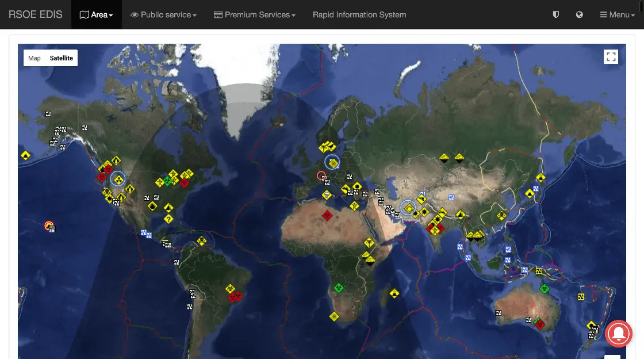
Task: Switch the map to Satellite view
Action: coord(62,58)
